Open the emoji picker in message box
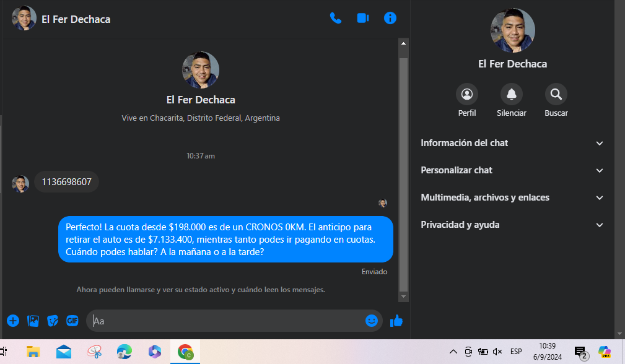 [372, 321]
